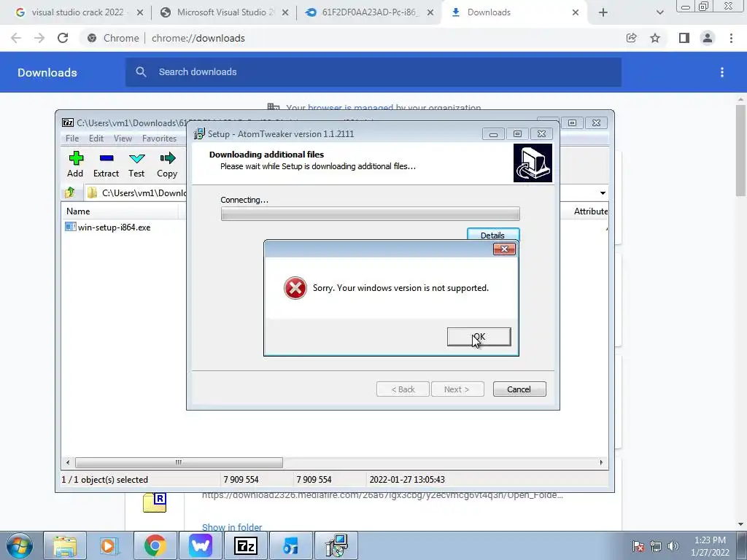Go forward in Chrome
This screenshot has width=747, height=560.
pos(39,38)
